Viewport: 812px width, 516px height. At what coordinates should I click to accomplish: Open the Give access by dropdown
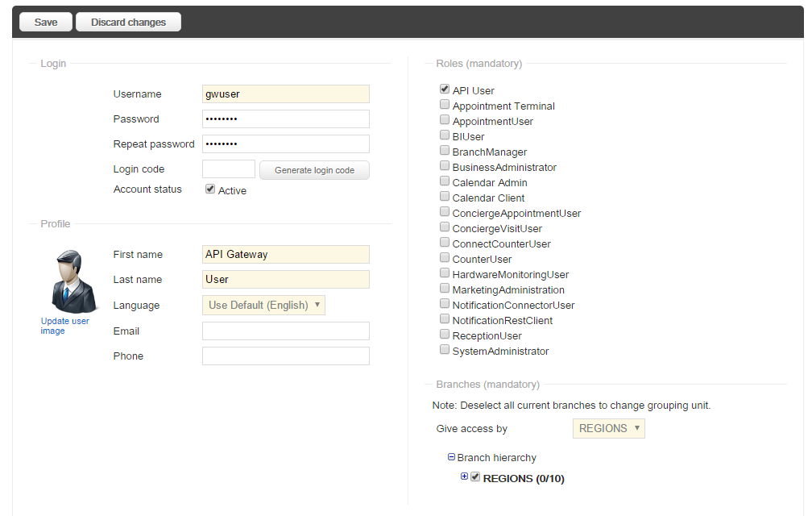608,428
